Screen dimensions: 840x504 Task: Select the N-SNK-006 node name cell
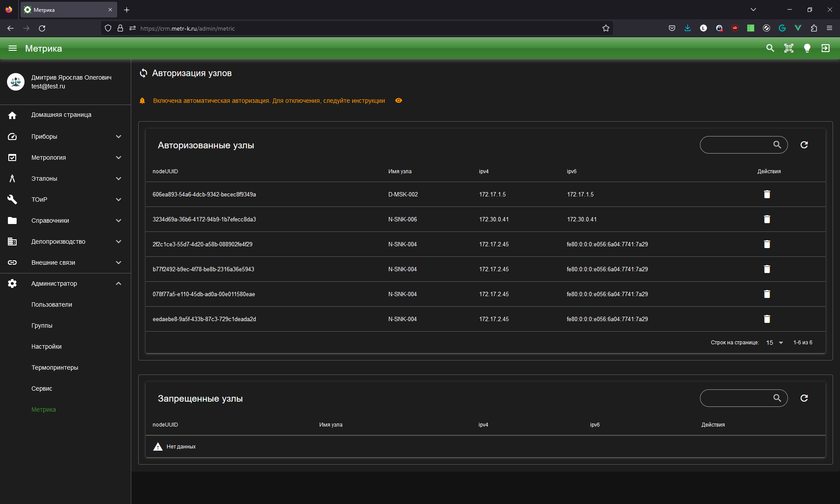click(x=402, y=219)
